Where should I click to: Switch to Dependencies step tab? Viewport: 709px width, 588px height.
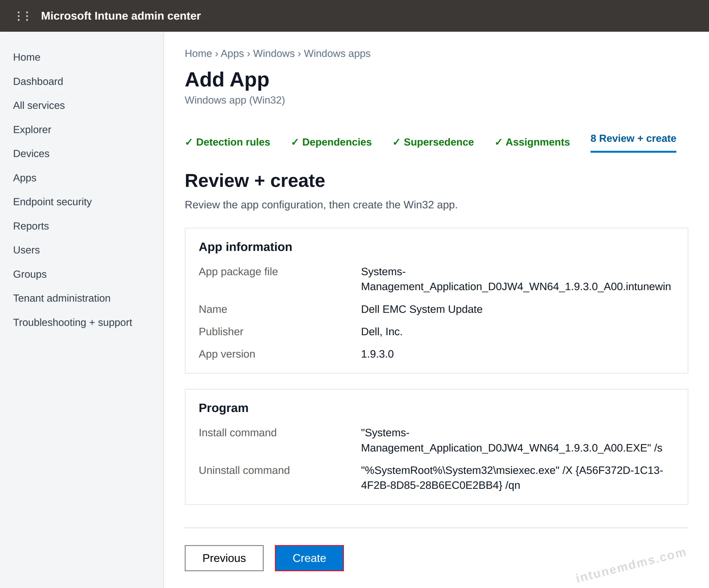tap(331, 142)
